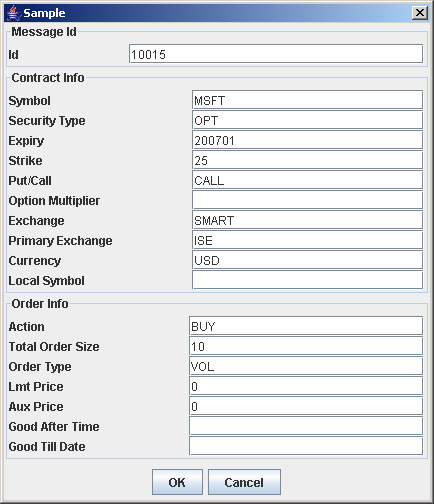434x504 pixels.
Task: Click into the Strike field
Action: tap(307, 160)
